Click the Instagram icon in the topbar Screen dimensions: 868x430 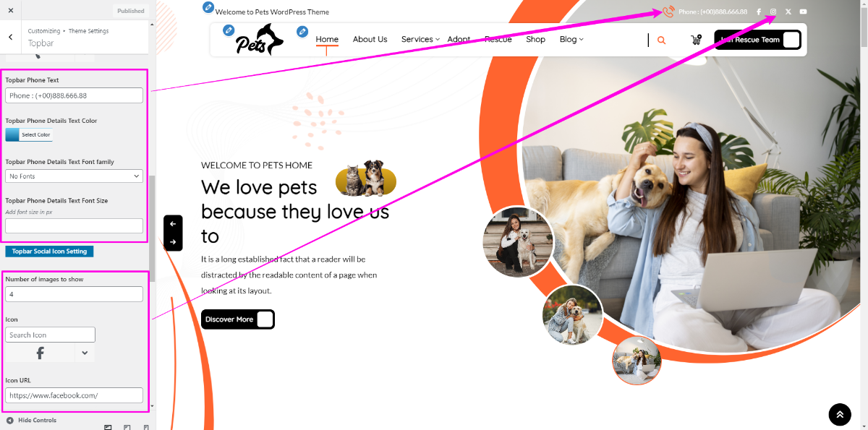773,12
